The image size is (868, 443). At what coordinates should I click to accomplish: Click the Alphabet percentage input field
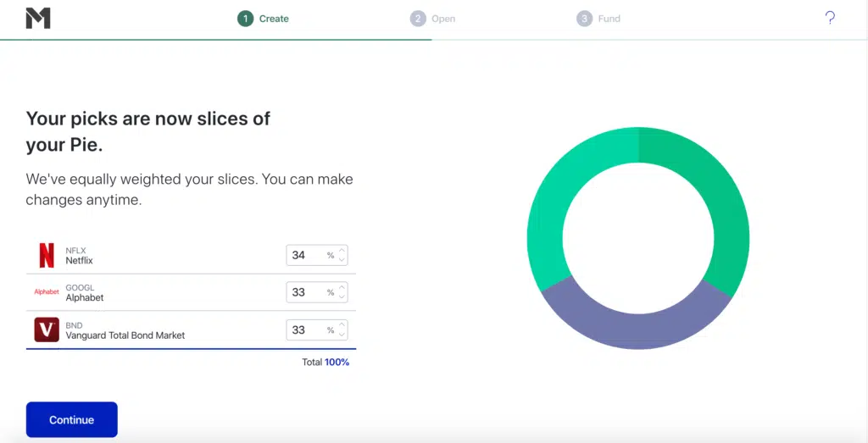click(x=307, y=292)
